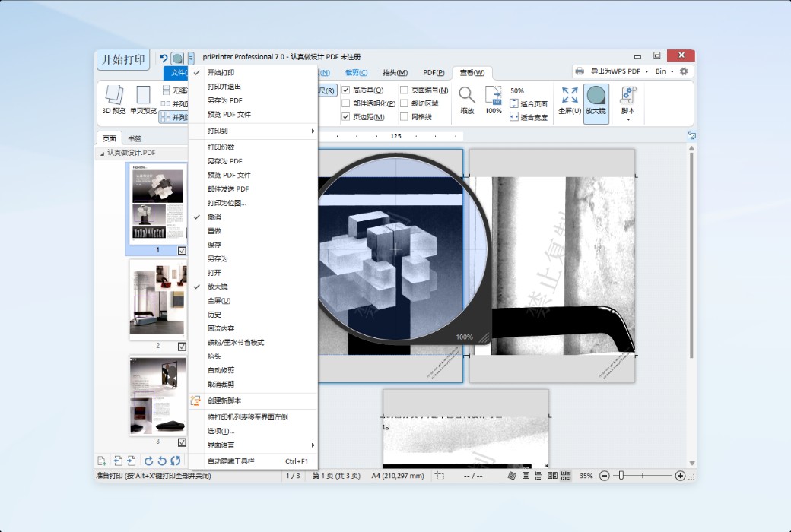
Task: Uncheck page 2 thumbnail checkbox
Action: click(x=182, y=347)
